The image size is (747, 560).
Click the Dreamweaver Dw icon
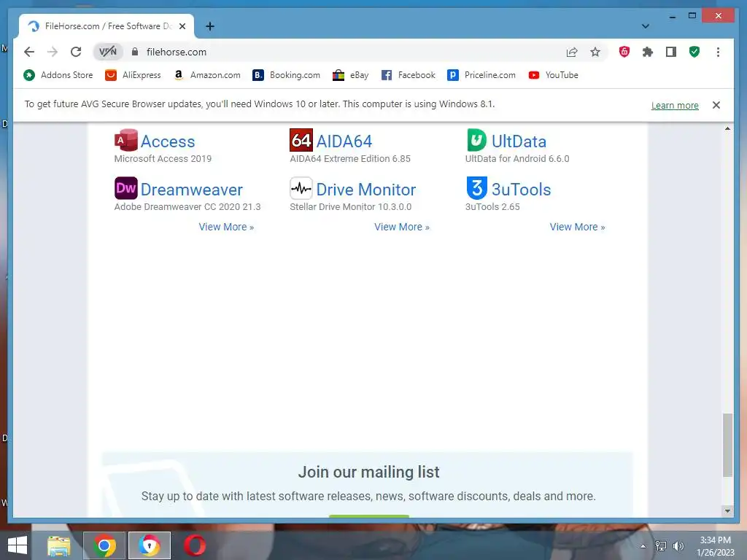tap(125, 188)
